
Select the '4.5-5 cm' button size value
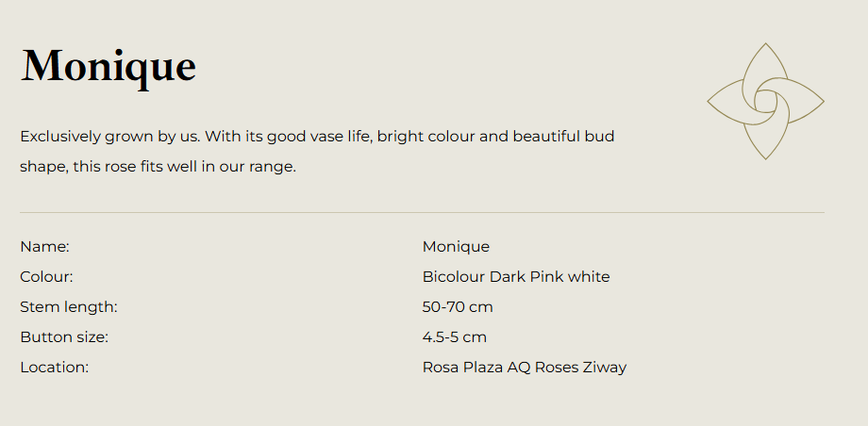coord(455,337)
